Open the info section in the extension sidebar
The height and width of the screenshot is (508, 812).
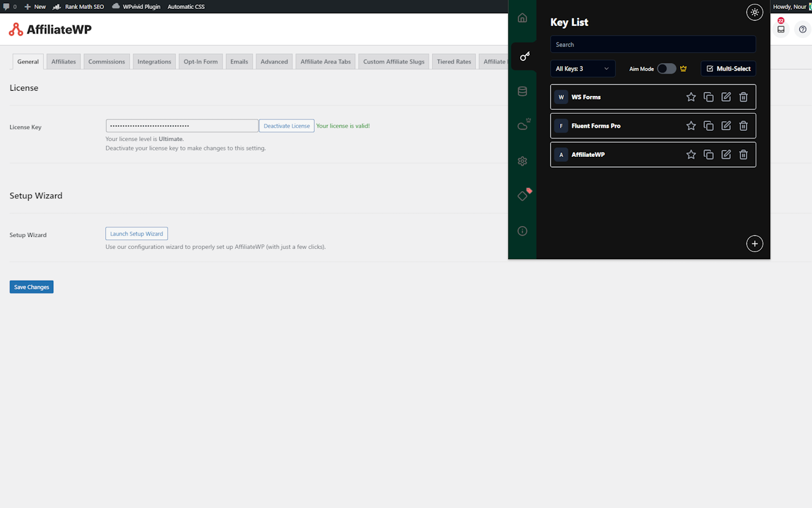[522, 231]
